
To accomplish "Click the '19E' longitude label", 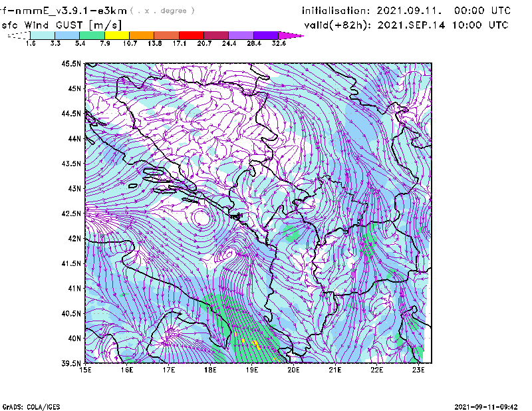I will click(x=252, y=370).
